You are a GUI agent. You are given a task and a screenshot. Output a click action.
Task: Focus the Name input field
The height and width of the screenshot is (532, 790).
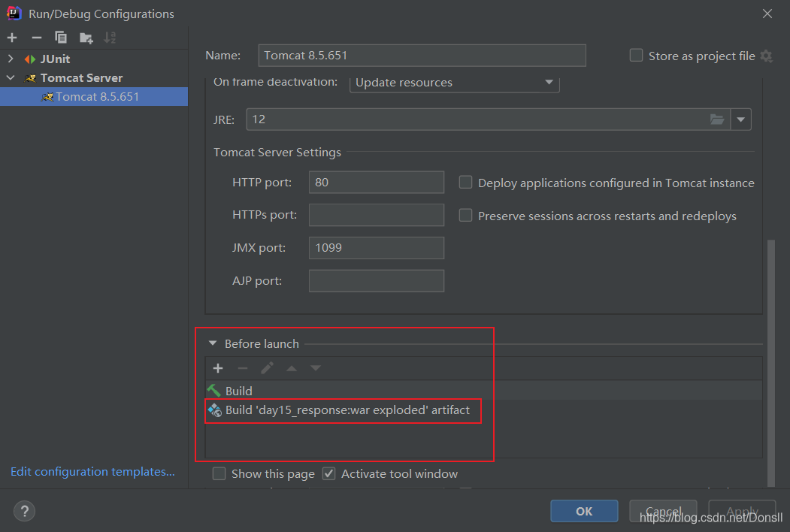point(422,56)
